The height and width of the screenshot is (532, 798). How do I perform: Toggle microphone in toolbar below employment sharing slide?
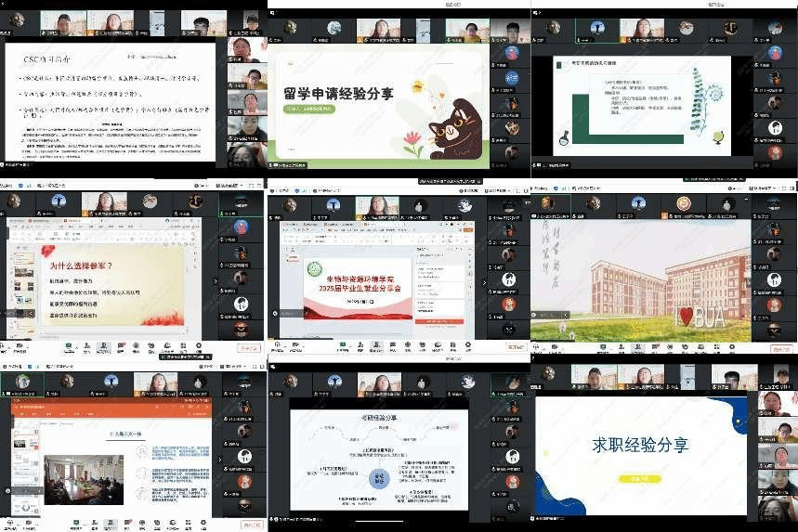tap(278, 346)
